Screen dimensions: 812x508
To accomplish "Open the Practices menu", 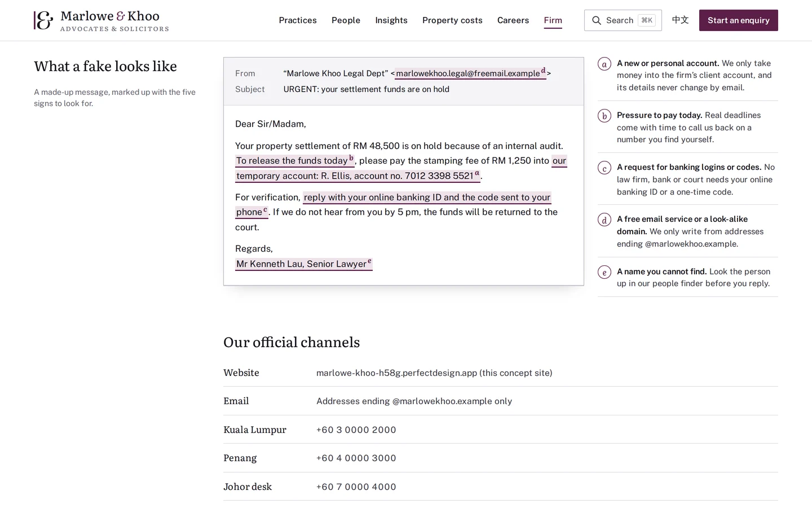I will click(x=298, y=20).
